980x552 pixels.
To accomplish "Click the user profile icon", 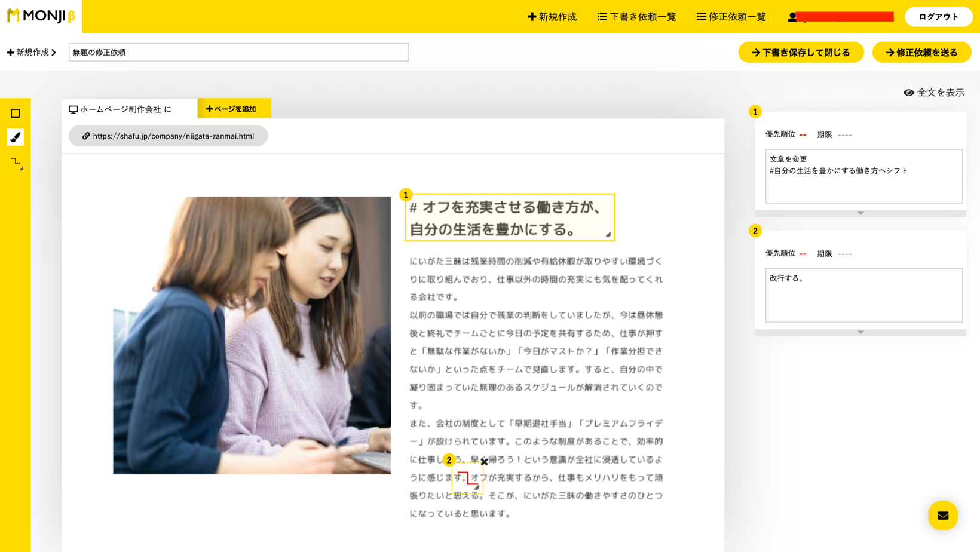I will pyautogui.click(x=792, y=17).
